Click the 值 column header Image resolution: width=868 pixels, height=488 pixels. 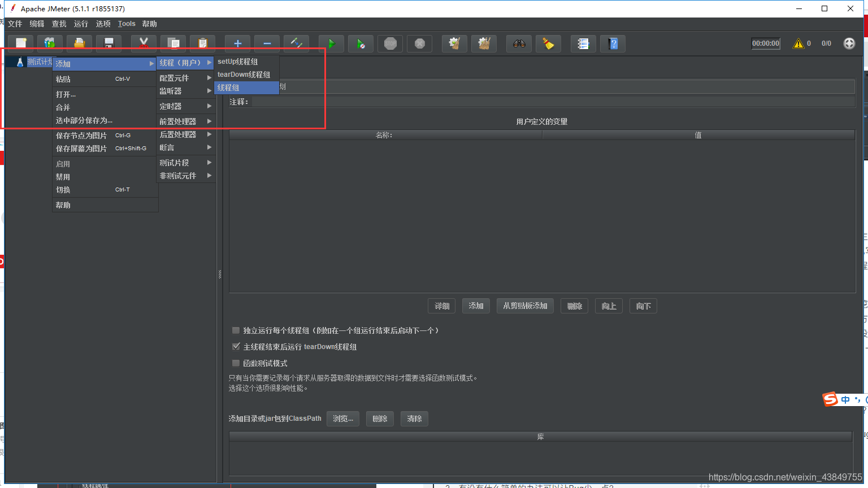click(698, 135)
